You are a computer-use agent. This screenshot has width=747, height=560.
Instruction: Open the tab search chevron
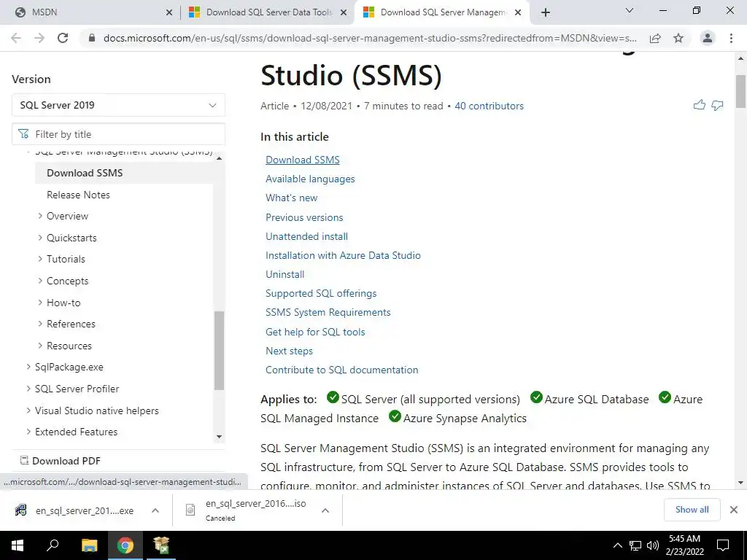coord(630,10)
